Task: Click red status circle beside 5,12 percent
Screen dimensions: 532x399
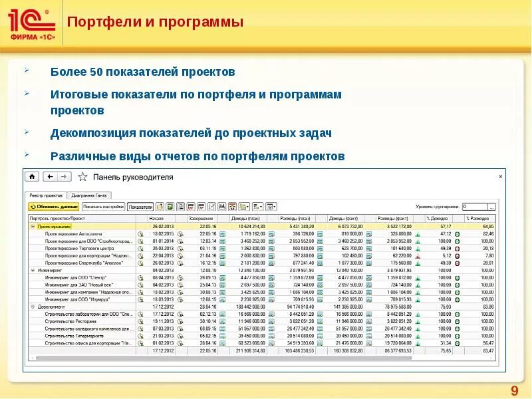Action: (458, 256)
